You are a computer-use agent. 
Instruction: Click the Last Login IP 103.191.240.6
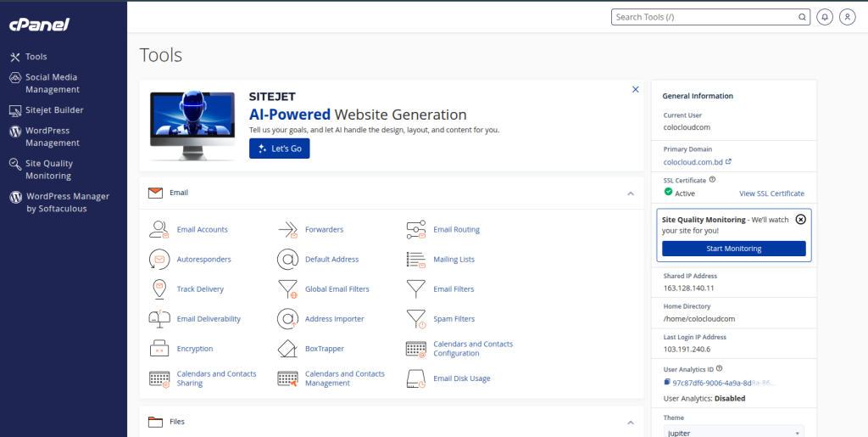pos(687,349)
